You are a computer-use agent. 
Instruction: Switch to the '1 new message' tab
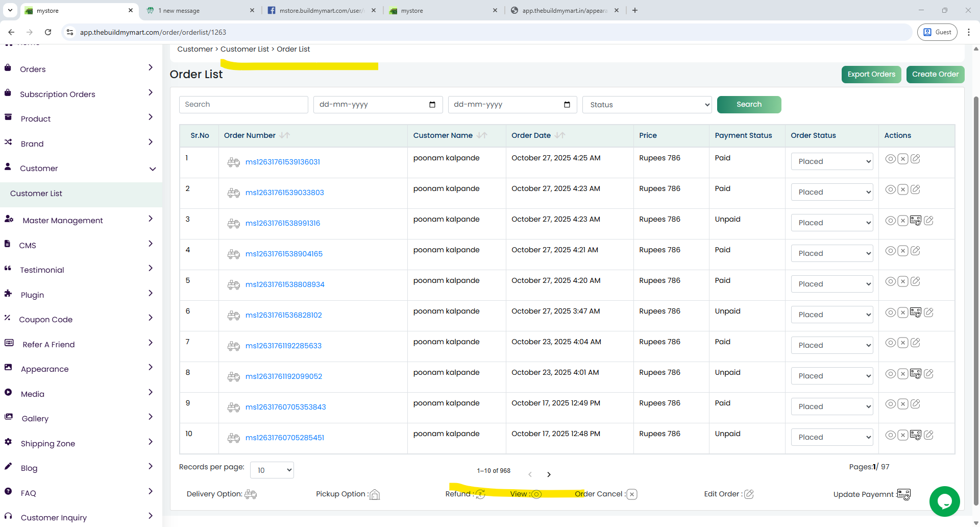pos(199,10)
